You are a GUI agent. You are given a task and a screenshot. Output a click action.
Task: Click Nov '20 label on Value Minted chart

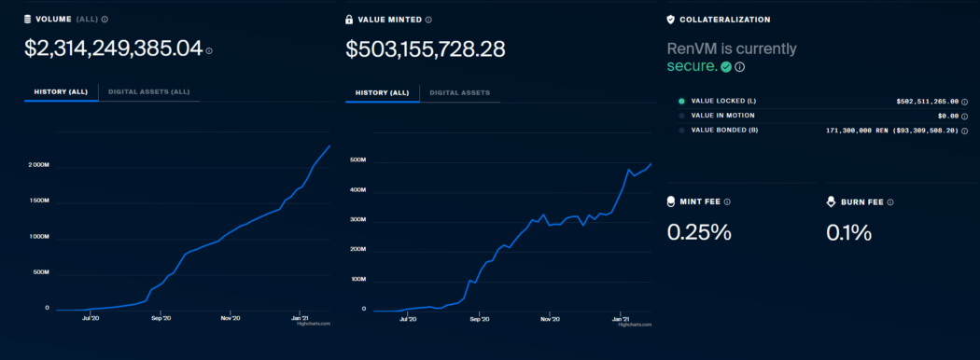(x=550, y=318)
